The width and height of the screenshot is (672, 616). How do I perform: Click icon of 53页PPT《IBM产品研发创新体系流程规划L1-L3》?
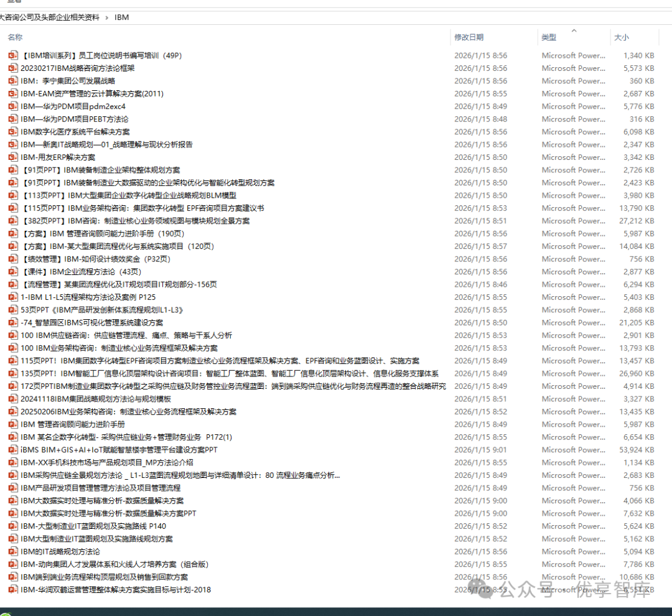click(13, 309)
